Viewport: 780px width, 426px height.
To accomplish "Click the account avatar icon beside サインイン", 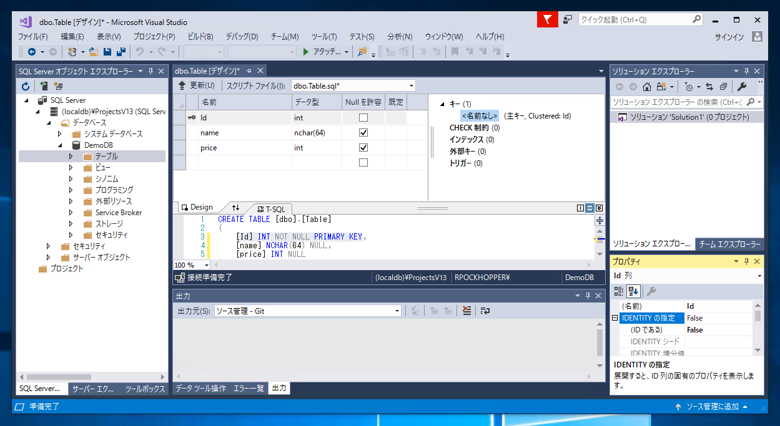I will coord(757,36).
